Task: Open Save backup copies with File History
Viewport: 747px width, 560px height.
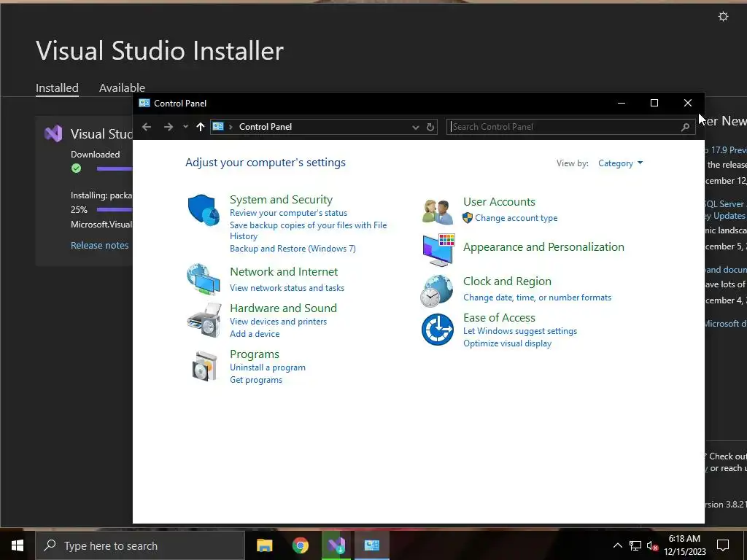Action: [x=309, y=230]
